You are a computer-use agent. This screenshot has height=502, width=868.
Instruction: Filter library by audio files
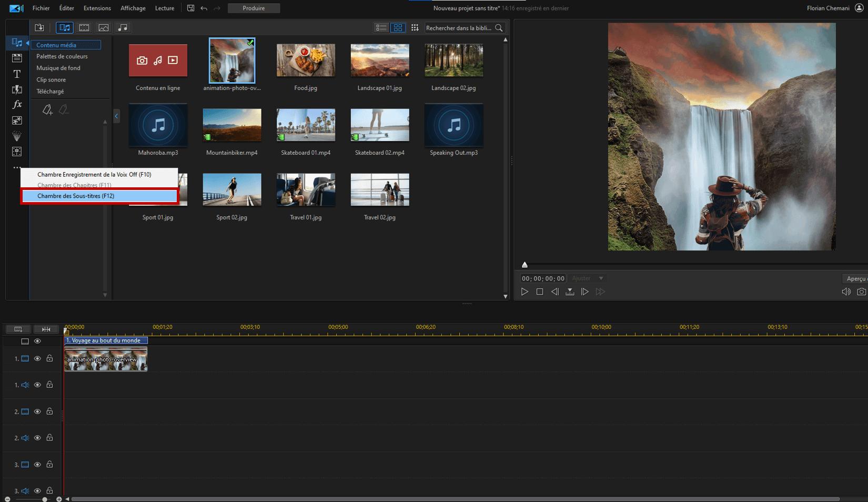click(123, 27)
